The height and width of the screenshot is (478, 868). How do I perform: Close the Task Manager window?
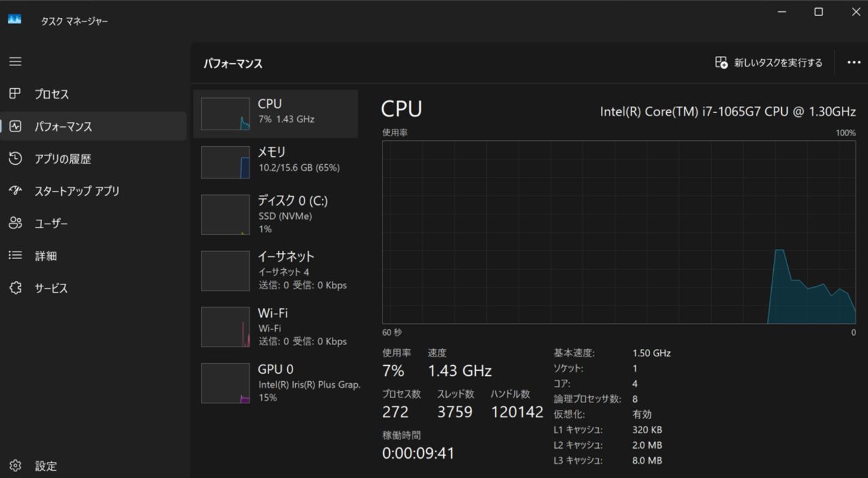point(855,12)
